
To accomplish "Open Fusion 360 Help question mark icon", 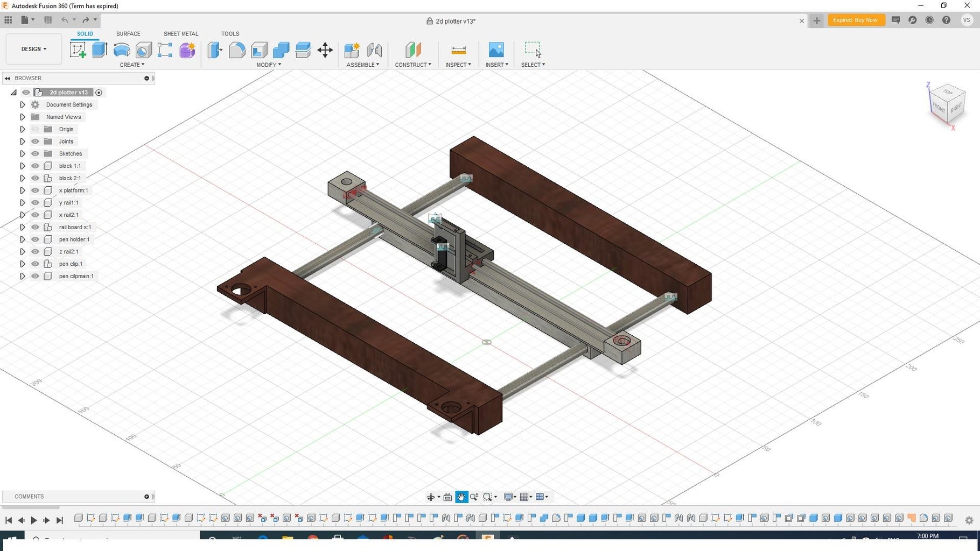I will [946, 20].
